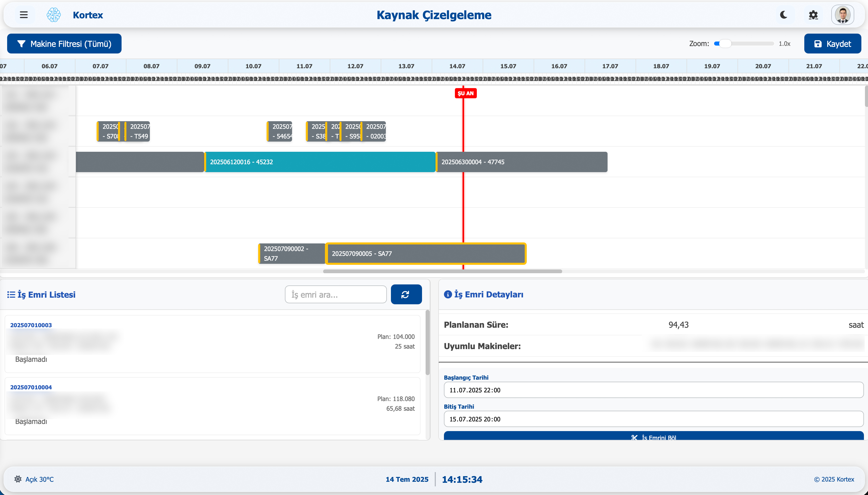Screen dimensions: 868x495
Task: Open the hamburger navigation menu
Action: [24, 15]
